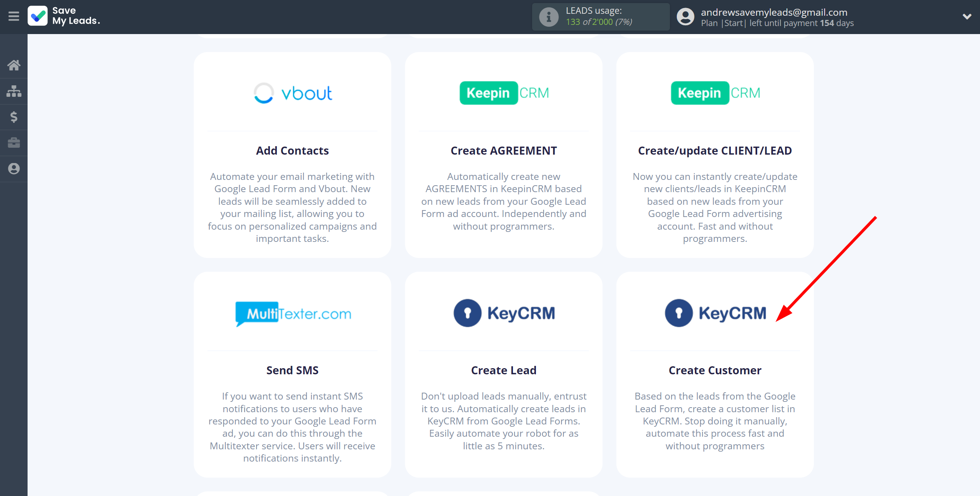Select the Send SMS title
The height and width of the screenshot is (496, 980).
(x=292, y=370)
